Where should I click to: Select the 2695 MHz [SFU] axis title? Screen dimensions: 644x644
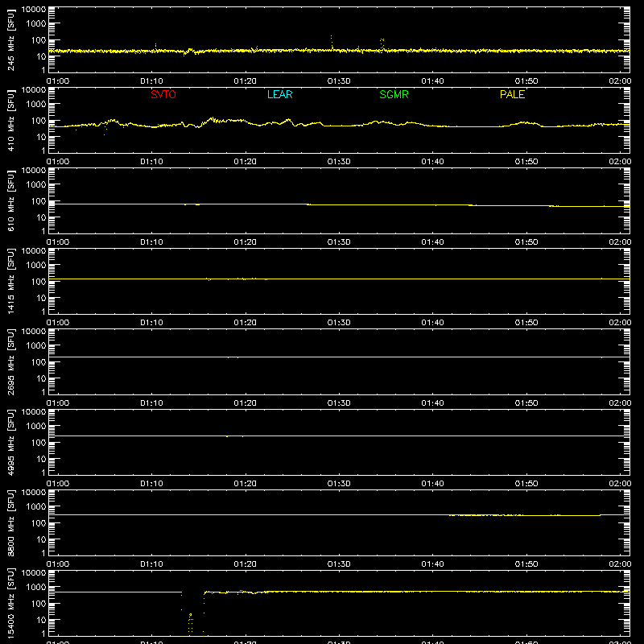[x=11, y=361]
